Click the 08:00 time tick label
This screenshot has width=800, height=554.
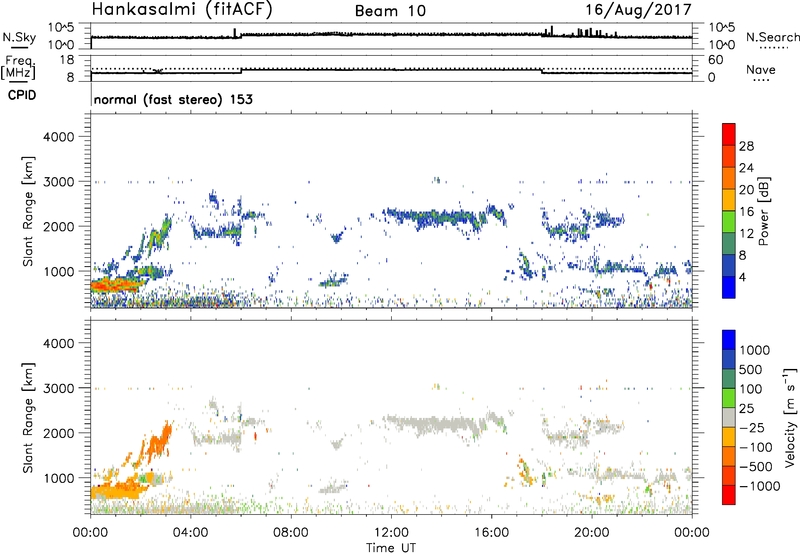point(291,533)
